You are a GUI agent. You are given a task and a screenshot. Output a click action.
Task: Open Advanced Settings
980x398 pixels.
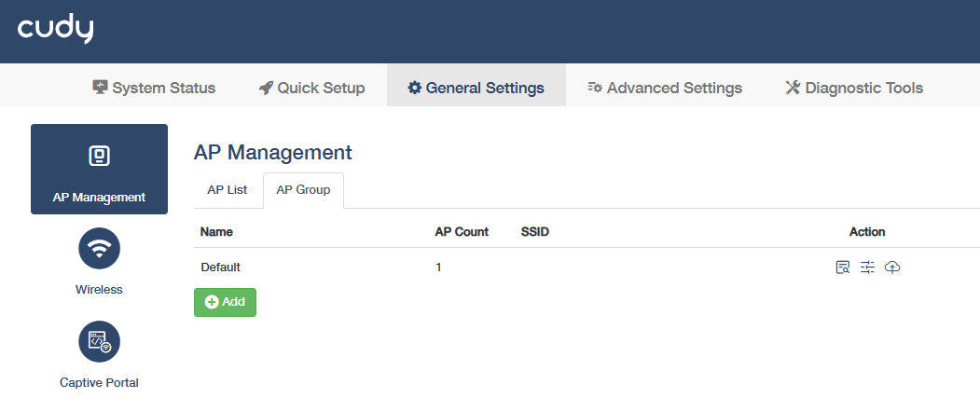pos(665,88)
